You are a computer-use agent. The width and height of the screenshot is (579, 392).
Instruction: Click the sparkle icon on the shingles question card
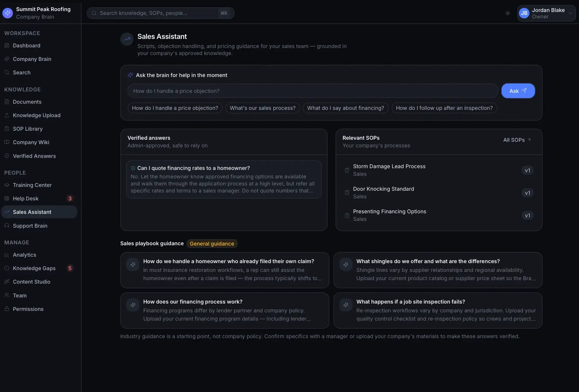pos(346,265)
